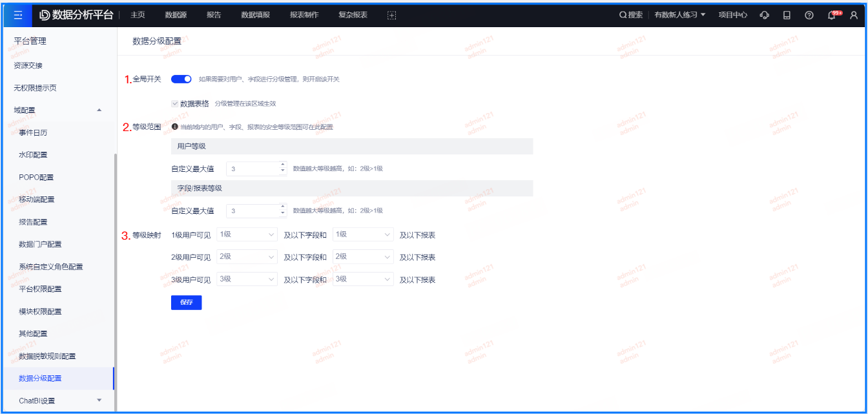Collapse the 域配置 sidebar section
The image size is (868, 414).
point(99,110)
